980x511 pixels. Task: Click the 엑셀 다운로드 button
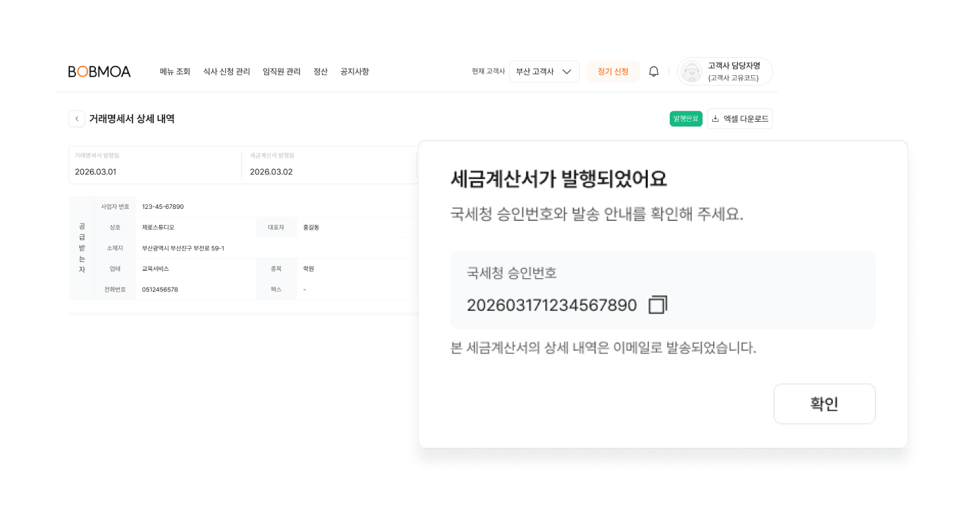(x=740, y=119)
